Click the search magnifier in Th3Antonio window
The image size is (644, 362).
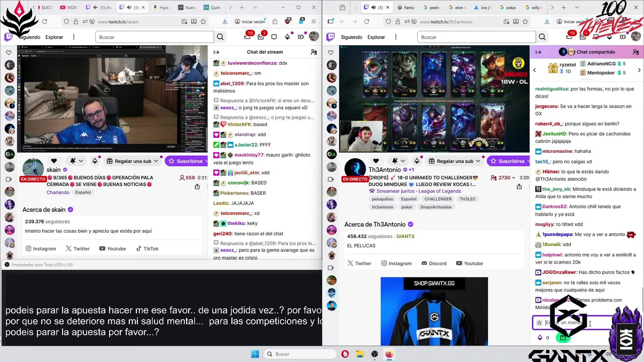(x=542, y=37)
